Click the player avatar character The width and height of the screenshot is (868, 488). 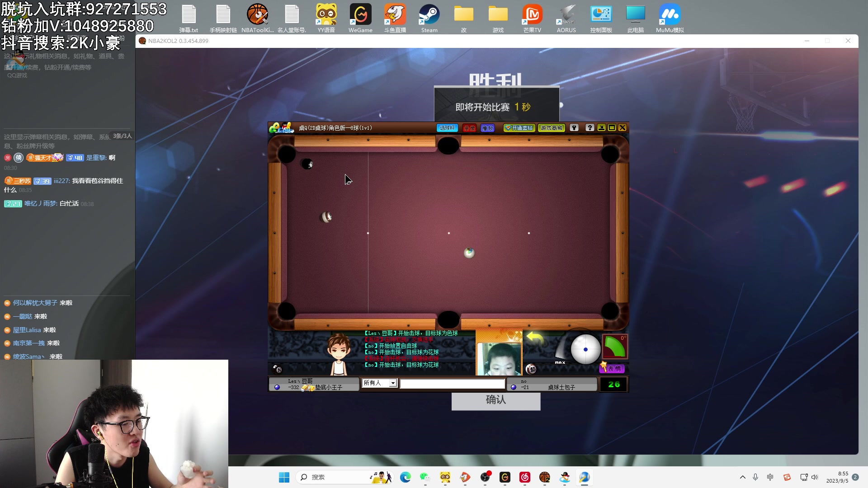click(339, 355)
